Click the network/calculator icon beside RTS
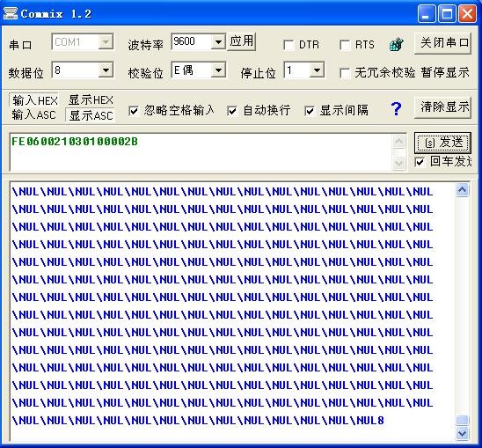The height and width of the screenshot is (448, 482). (396, 45)
